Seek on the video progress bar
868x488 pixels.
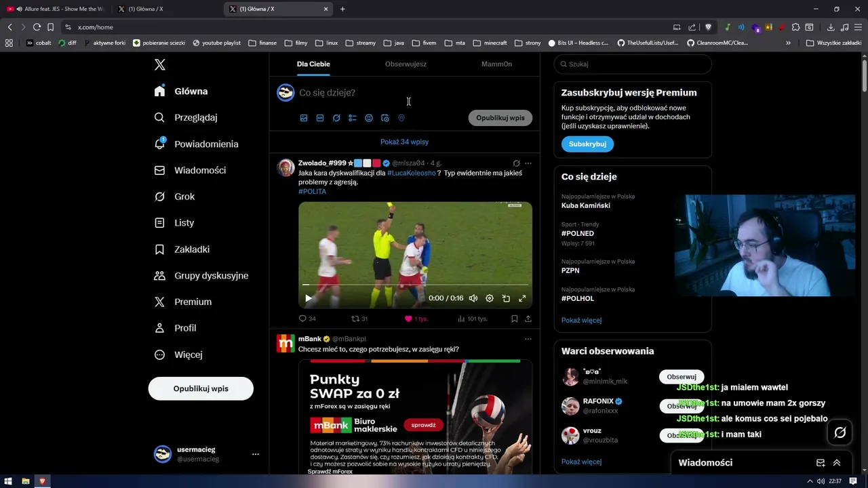click(x=415, y=285)
